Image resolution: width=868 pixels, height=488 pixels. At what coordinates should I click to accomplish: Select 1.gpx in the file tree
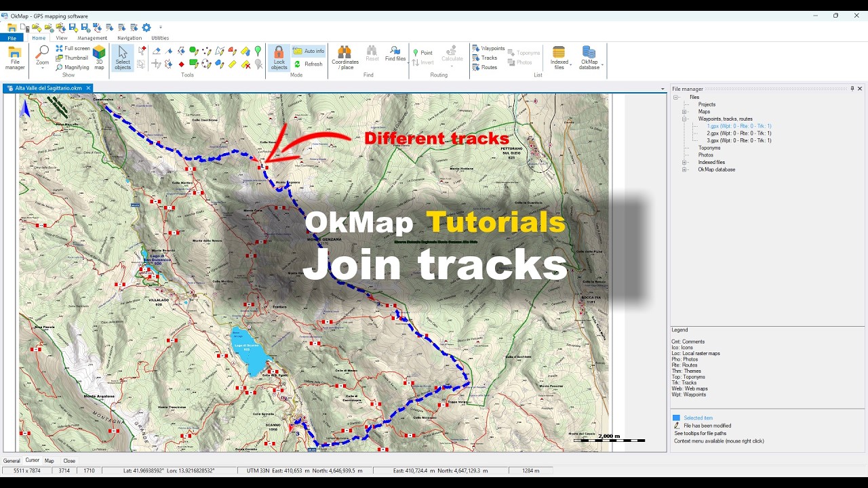point(739,126)
